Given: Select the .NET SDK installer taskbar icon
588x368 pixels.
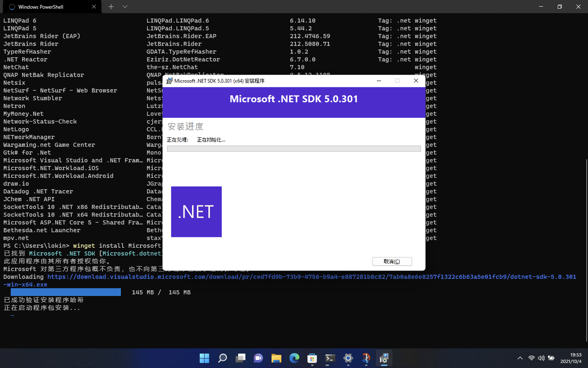Looking at the screenshot, I should click(x=384, y=358).
